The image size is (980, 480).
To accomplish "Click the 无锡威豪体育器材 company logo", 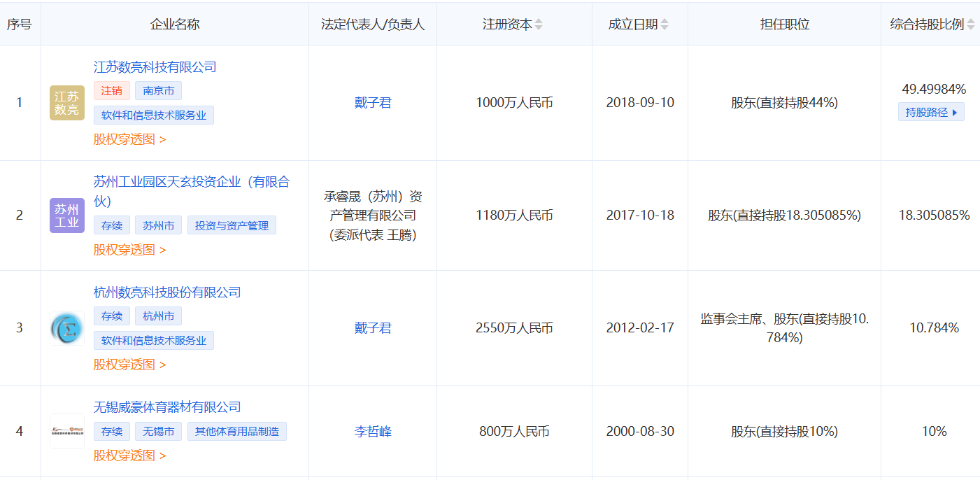I will [x=67, y=431].
